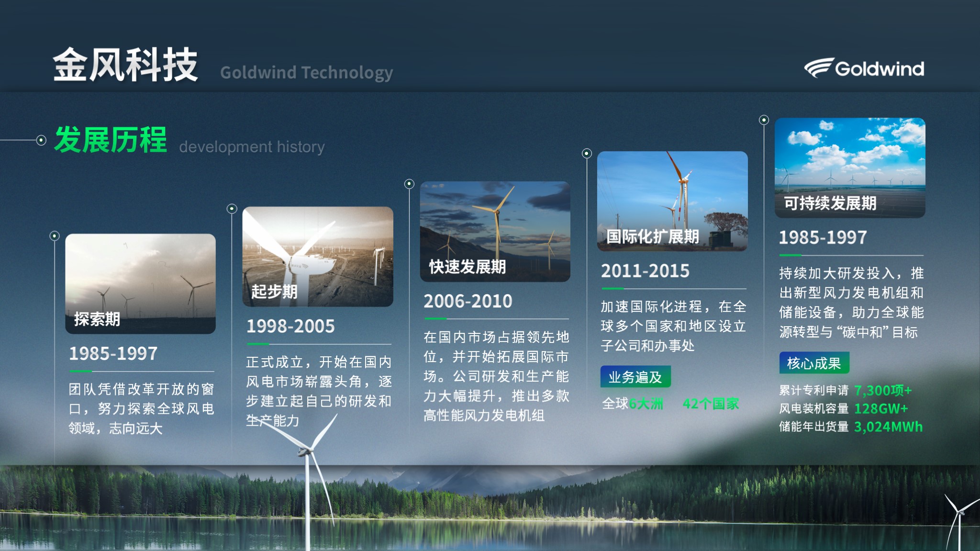Click the timeline dot above 快速发展期 card
980x551 pixels.
[409, 184]
